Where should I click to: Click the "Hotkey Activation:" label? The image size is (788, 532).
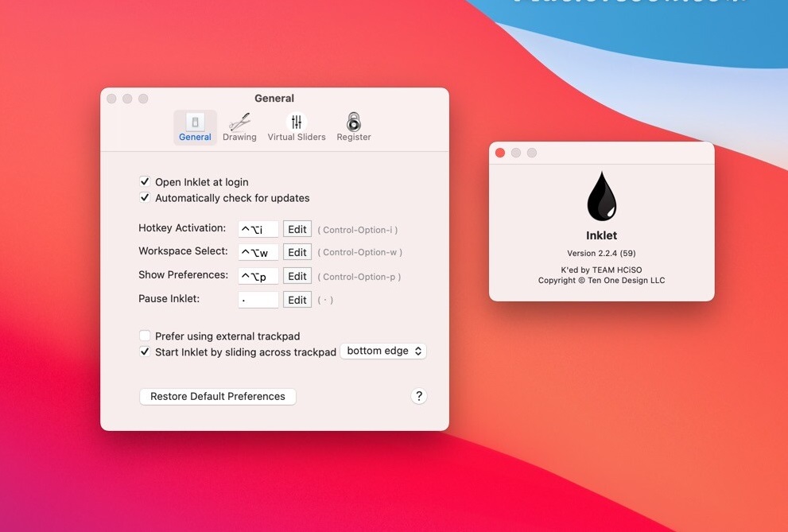182,228
